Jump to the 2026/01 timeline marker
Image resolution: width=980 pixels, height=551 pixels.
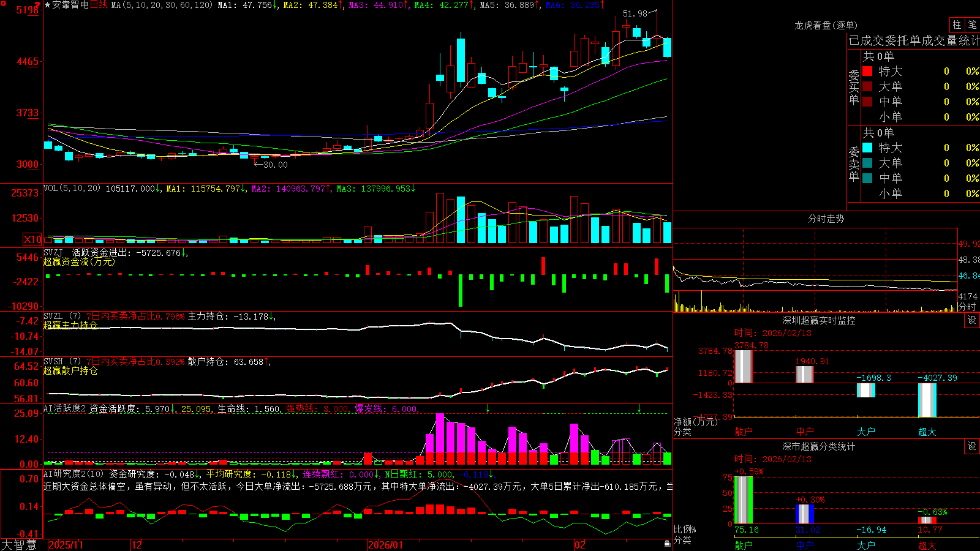click(x=385, y=545)
